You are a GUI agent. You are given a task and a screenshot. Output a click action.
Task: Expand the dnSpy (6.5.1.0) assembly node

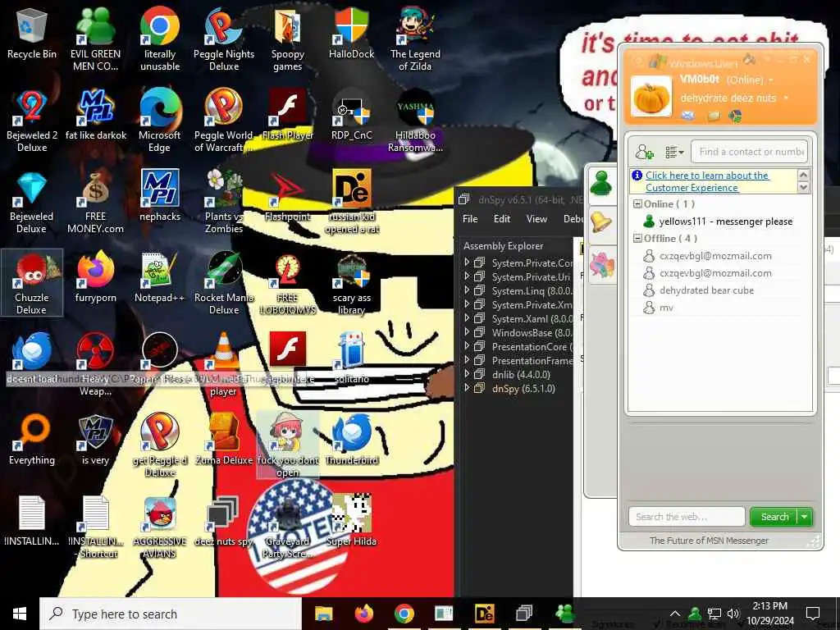coord(467,388)
